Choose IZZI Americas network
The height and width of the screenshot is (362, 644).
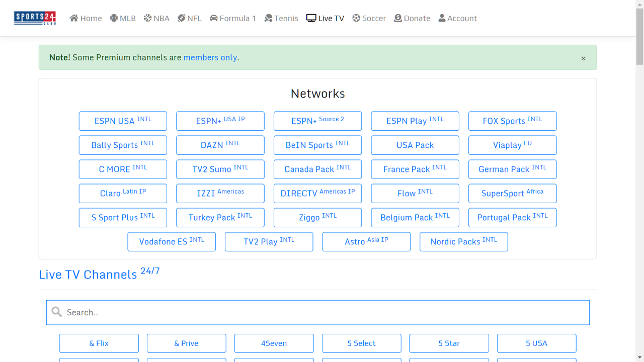[x=220, y=194]
